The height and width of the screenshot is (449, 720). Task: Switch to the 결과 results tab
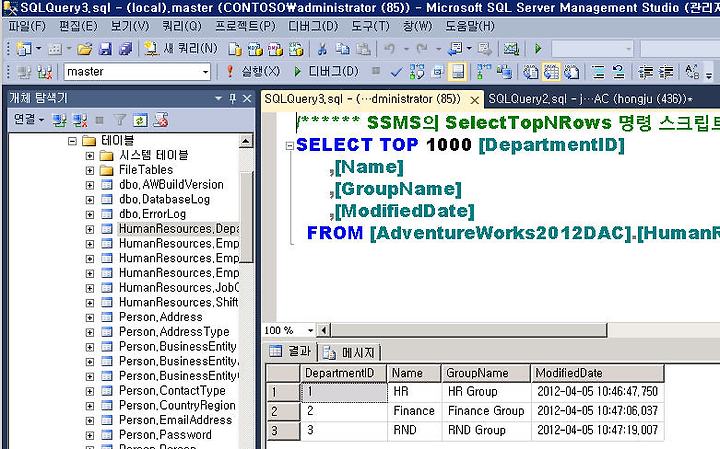(x=291, y=352)
